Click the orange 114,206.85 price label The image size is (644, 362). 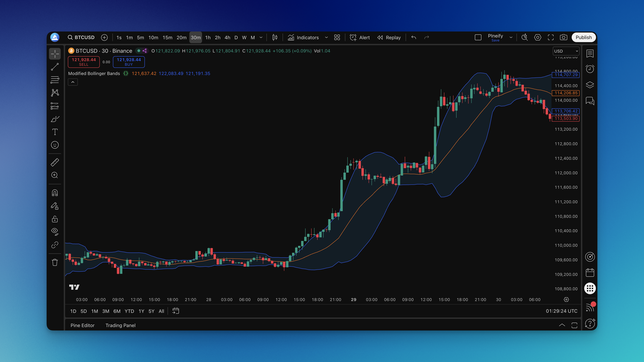[x=566, y=93]
